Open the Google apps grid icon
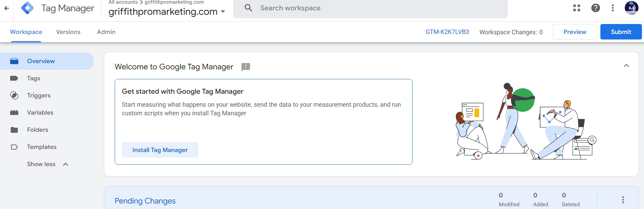The height and width of the screenshot is (209, 644). pos(577,8)
